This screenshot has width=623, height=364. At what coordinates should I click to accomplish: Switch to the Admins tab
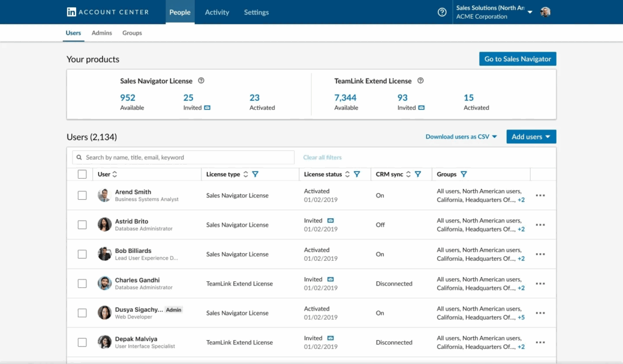click(102, 33)
